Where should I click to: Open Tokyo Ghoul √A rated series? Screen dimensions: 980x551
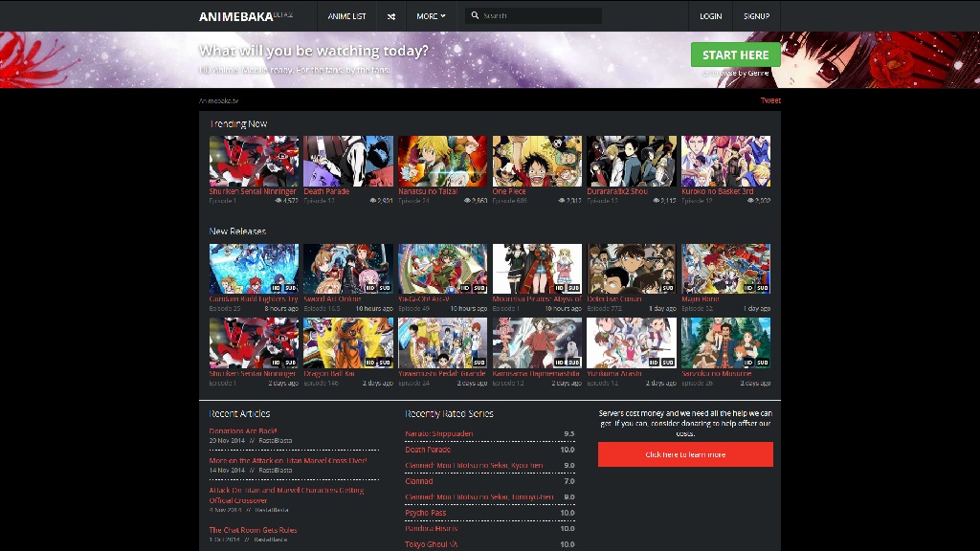pyautogui.click(x=432, y=544)
